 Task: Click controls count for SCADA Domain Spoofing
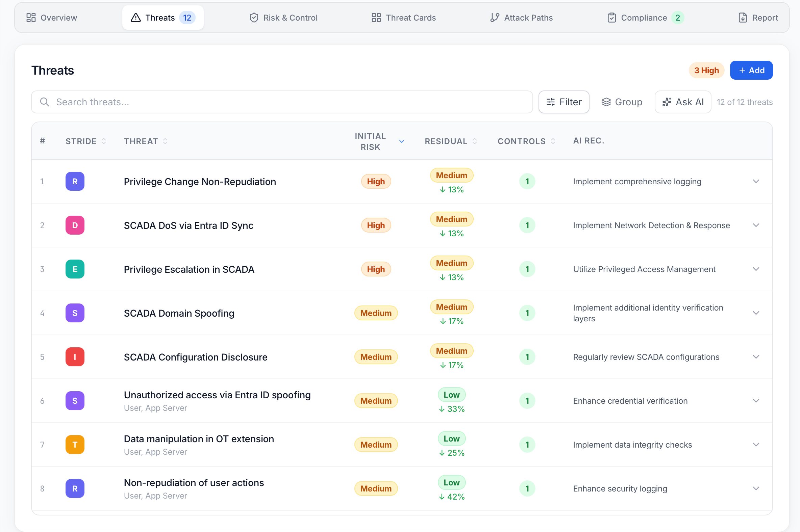527,313
